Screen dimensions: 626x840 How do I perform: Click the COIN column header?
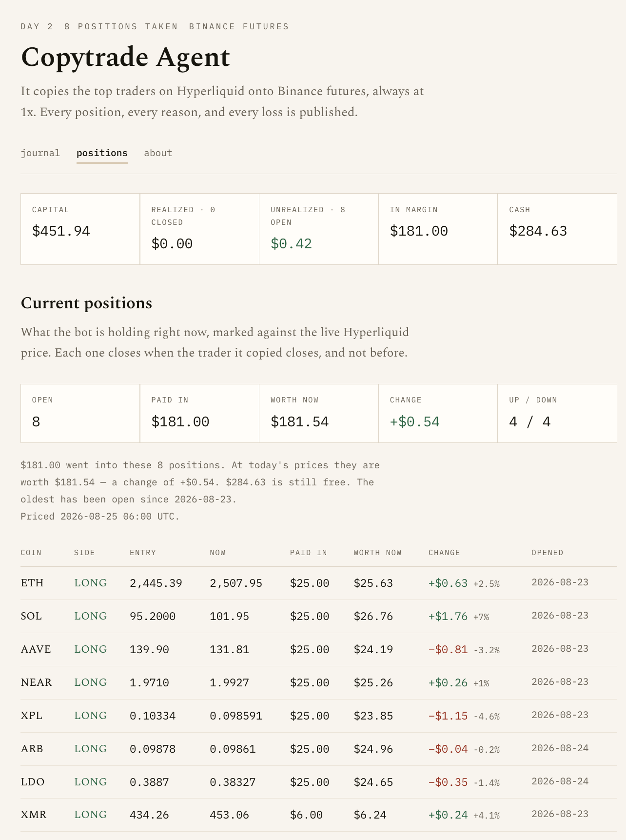click(x=31, y=553)
